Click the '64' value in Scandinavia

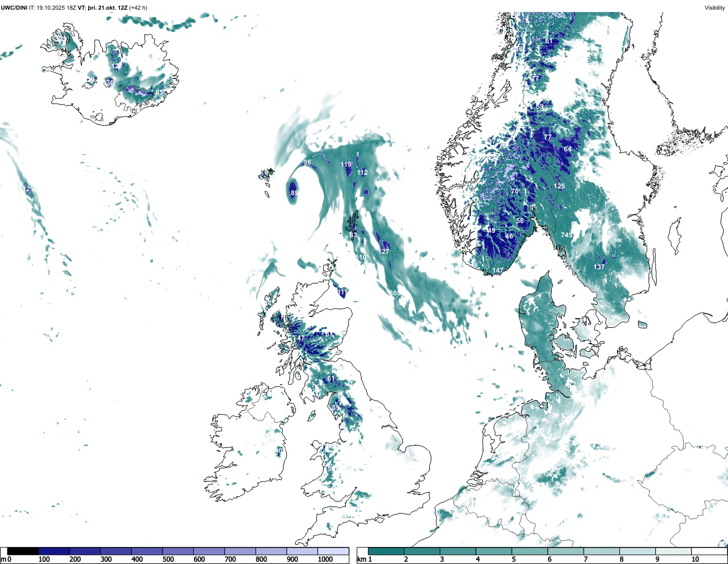tap(568, 149)
